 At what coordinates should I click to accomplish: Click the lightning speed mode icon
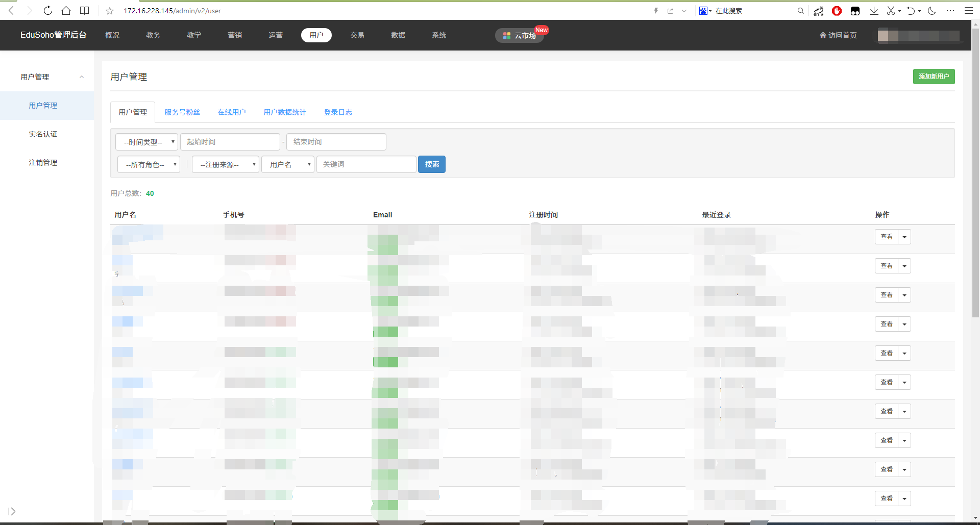click(656, 11)
